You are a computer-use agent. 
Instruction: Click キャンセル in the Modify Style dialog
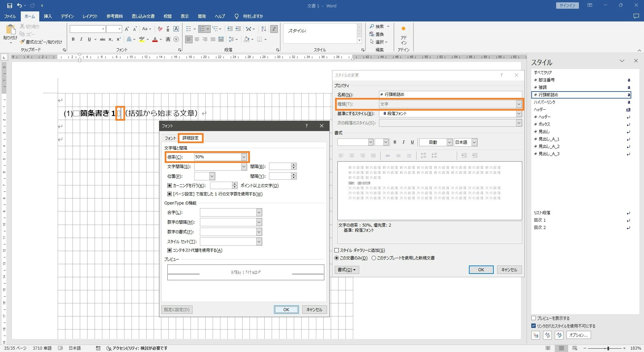[509, 270]
